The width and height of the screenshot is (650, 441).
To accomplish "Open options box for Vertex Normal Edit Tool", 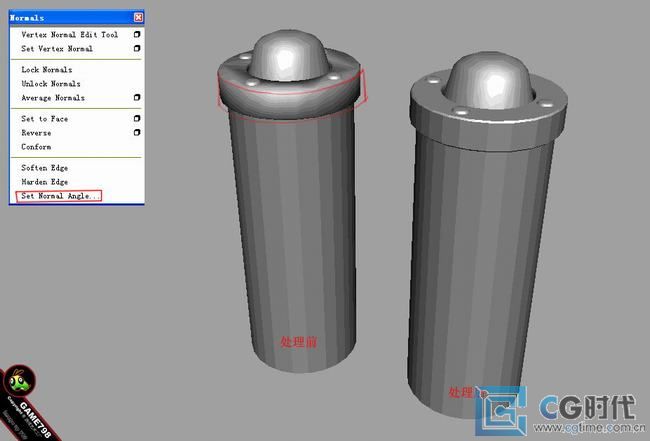I will (137, 34).
